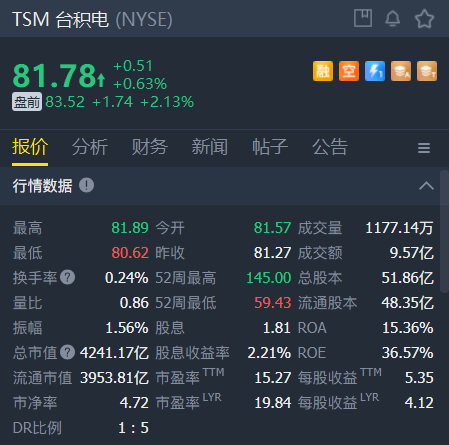Viewport: 449px width, 445px height.
Task: Open the notes bookmark icon
Action: tap(363, 18)
